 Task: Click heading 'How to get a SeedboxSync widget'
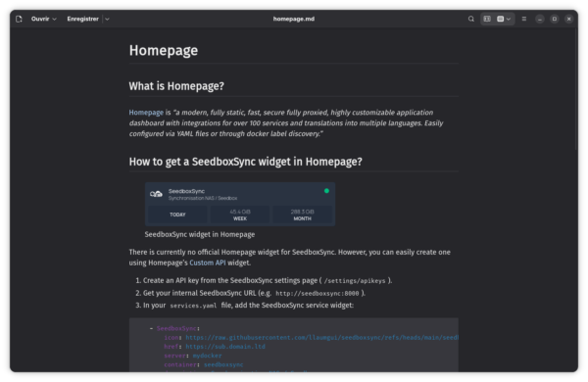point(246,162)
